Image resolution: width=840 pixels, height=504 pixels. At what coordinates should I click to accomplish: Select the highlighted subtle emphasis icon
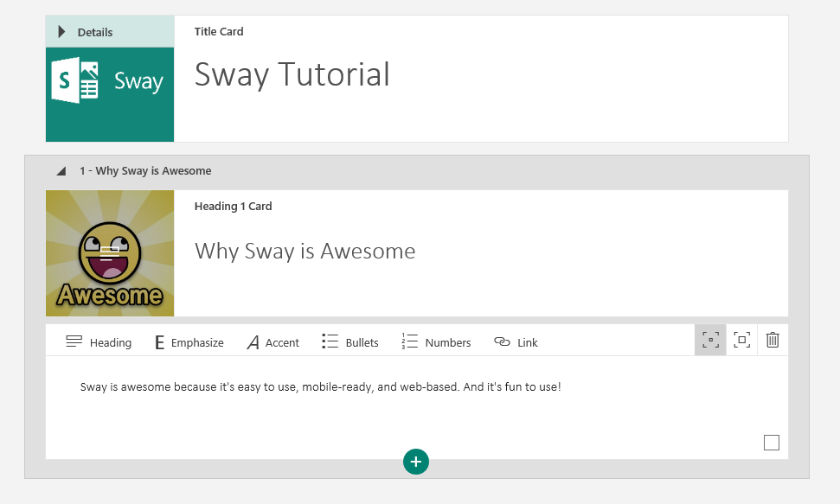(x=710, y=341)
